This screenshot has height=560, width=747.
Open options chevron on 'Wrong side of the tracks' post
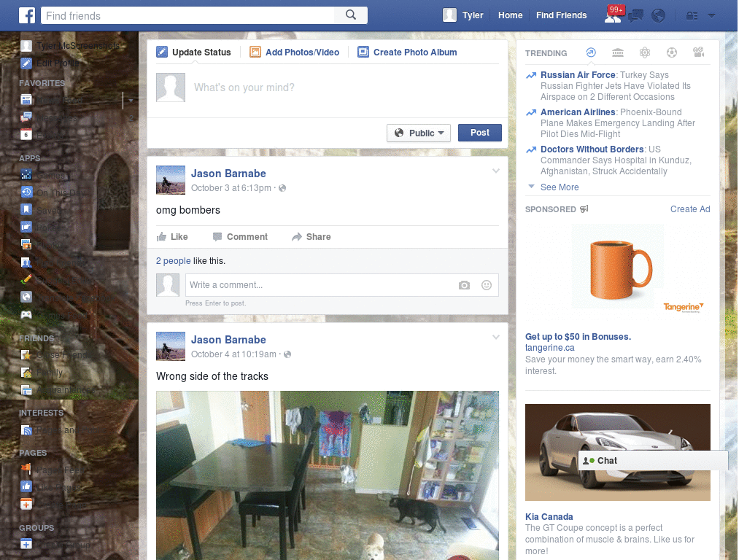pos(495,337)
